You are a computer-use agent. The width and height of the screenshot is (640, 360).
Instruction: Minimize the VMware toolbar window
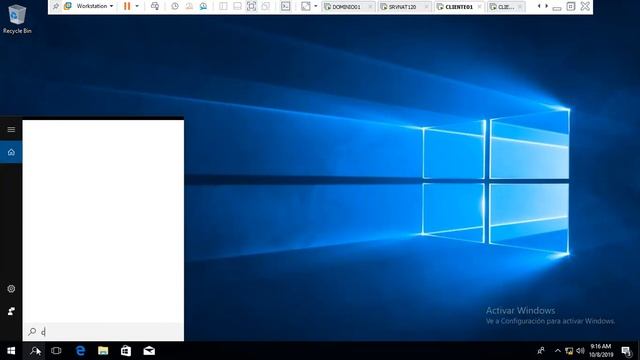[557, 7]
